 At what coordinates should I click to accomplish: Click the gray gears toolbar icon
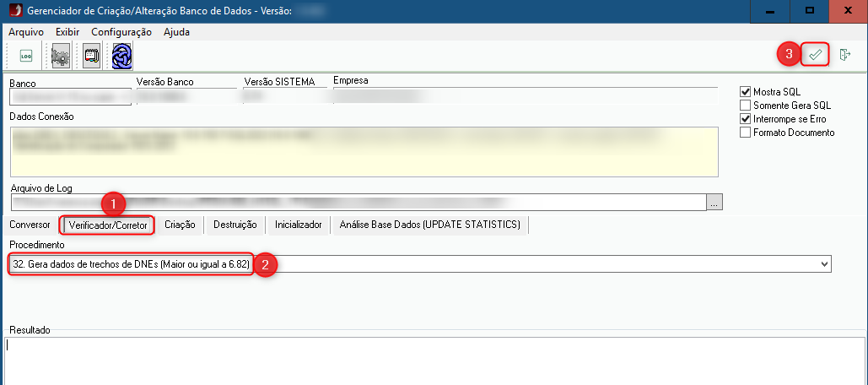pyautogui.click(x=60, y=57)
